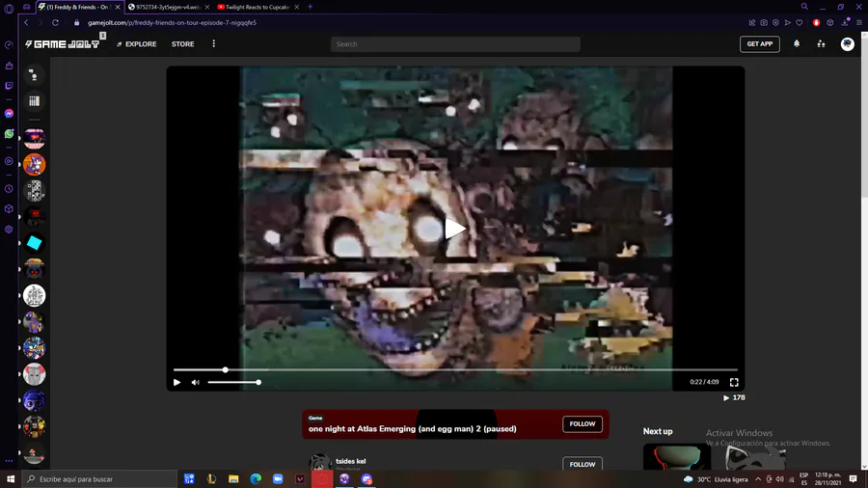
Task: Follow the user tsides kel
Action: pos(583,464)
